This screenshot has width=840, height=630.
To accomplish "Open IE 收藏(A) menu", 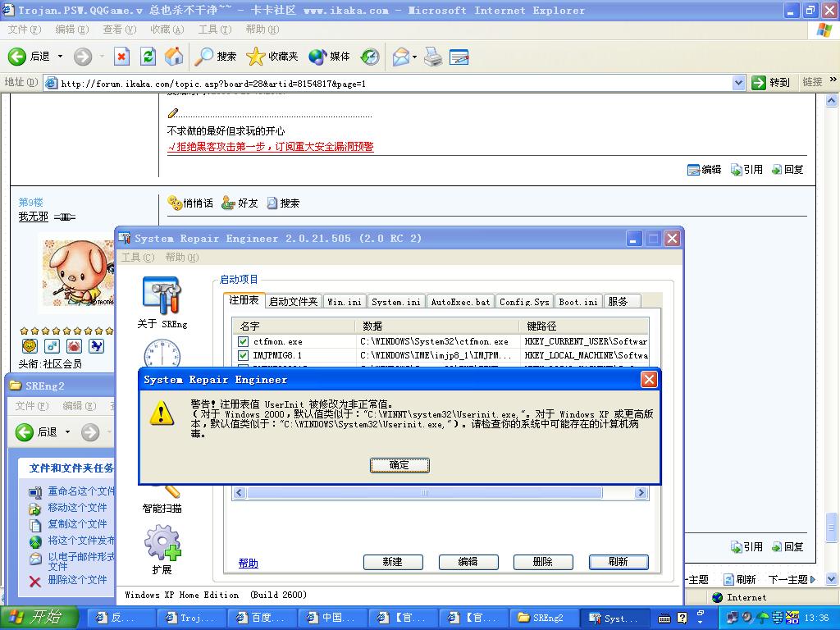I will 167,30.
